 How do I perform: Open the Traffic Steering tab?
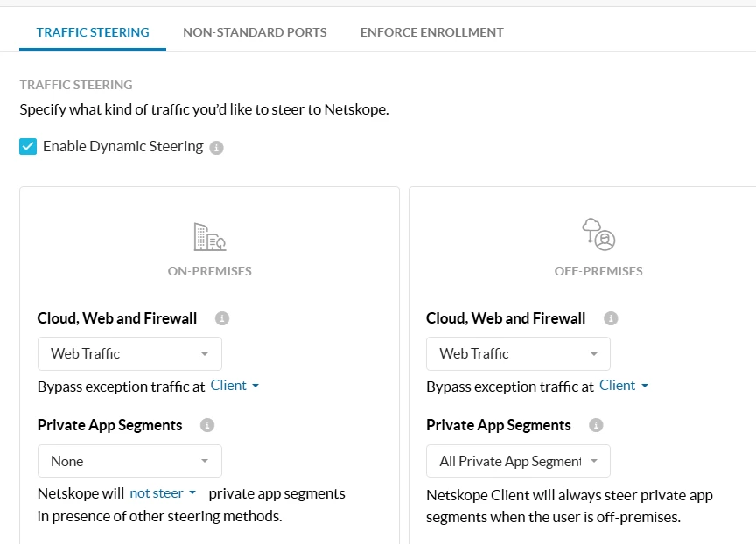tap(93, 32)
